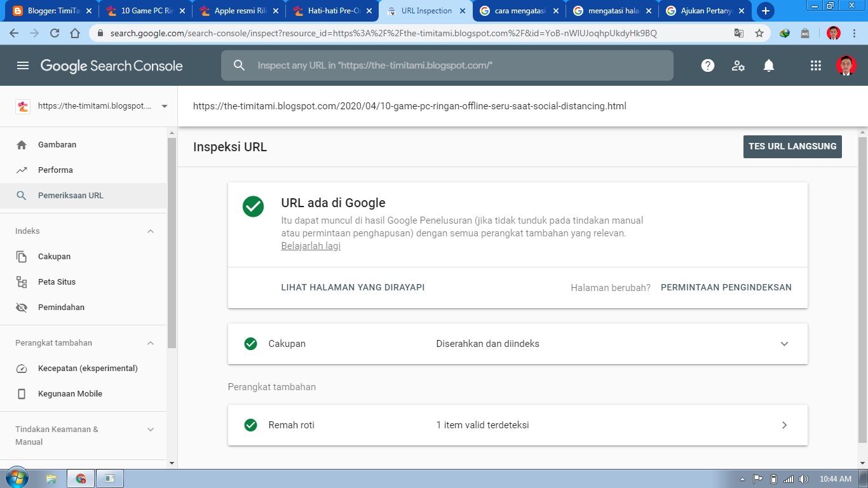Screen dimensions: 868x488
Task: Click TES URL LANGSUNG button
Action: [x=792, y=146]
